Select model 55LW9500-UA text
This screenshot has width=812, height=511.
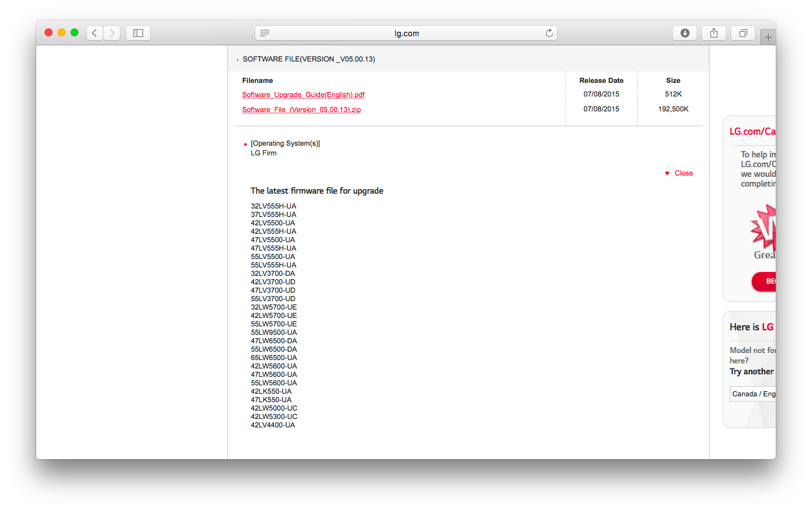pos(274,332)
